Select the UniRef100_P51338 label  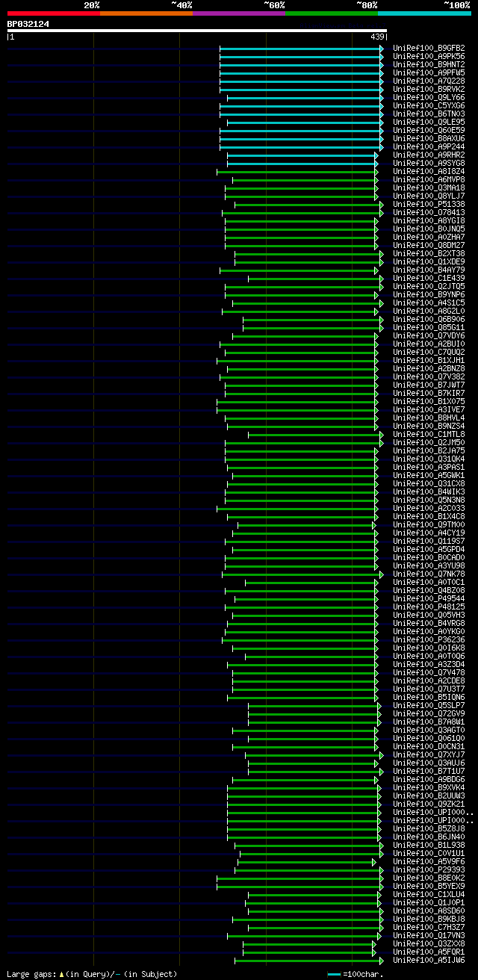tap(429, 205)
